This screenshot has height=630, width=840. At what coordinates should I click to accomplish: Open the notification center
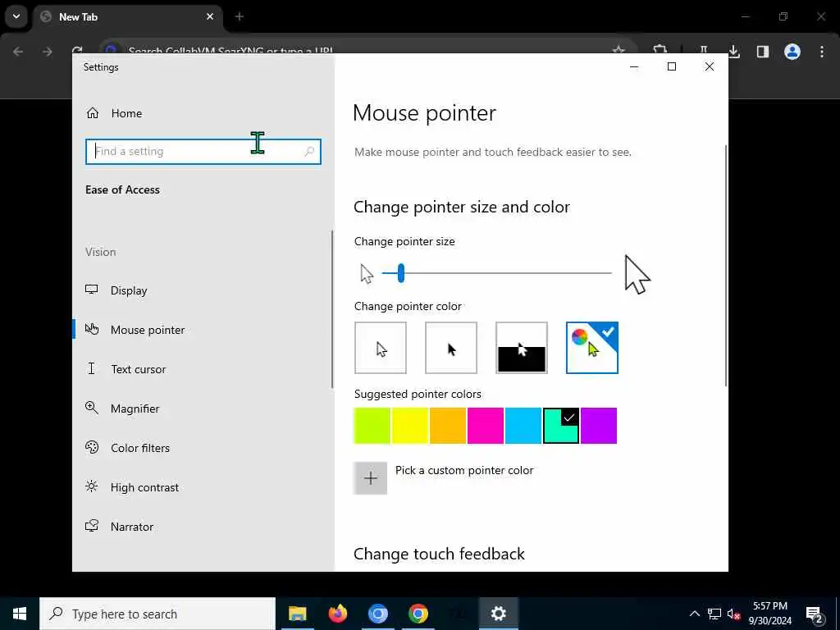[x=815, y=614]
